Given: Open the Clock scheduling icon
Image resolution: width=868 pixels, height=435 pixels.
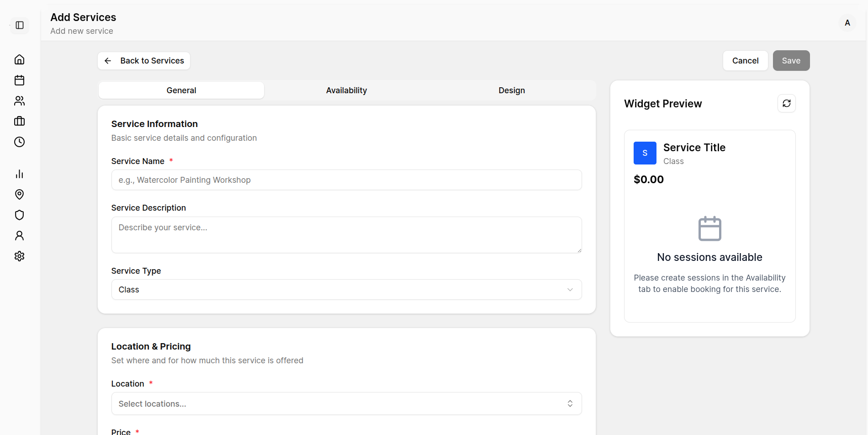Looking at the screenshot, I should (x=19, y=142).
